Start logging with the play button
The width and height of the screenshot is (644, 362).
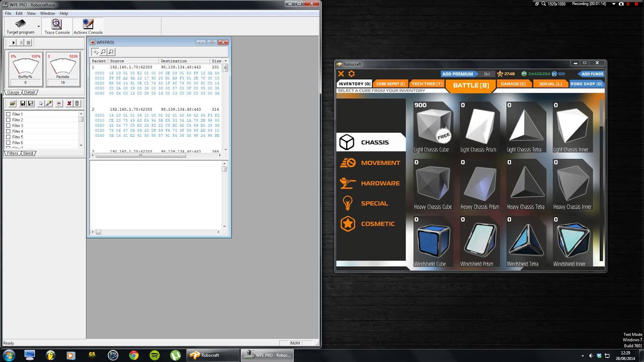pos(14,43)
